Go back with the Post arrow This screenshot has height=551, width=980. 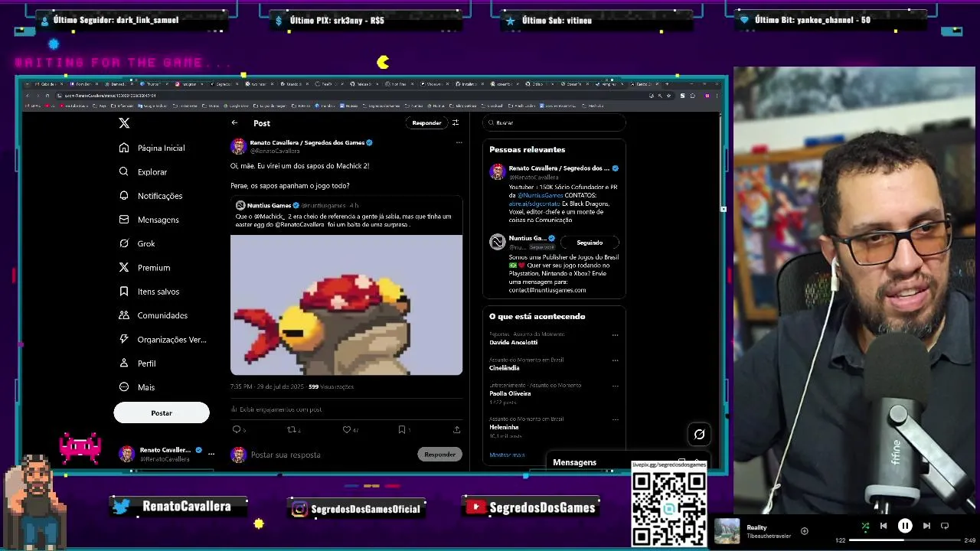point(235,122)
